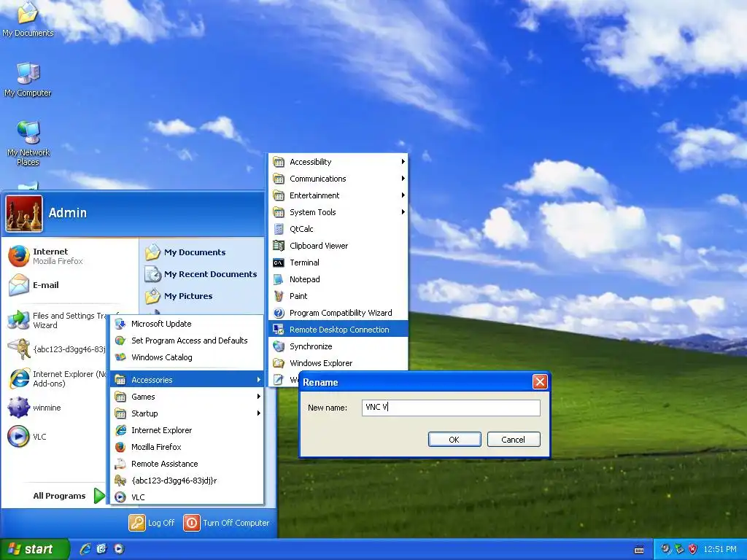The height and width of the screenshot is (560, 747).
Task: Open My Pictures in start menu
Action: coord(179,296)
